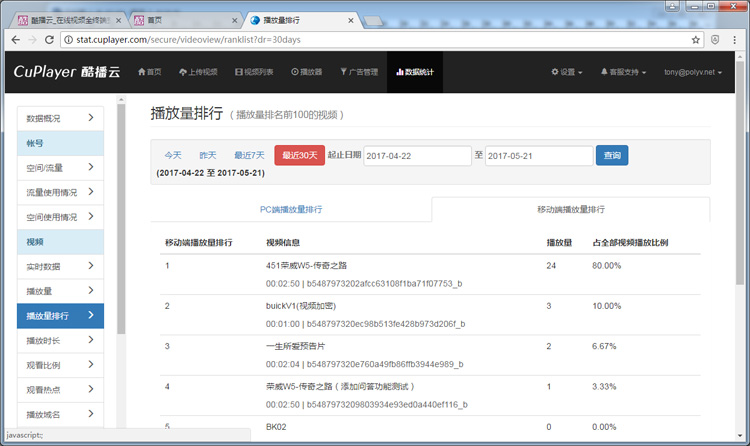Image resolution: width=750 pixels, height=446 pixels.
Task: Click the CuPlayer 酷播云 logo
Action: (x=65, y=72)
